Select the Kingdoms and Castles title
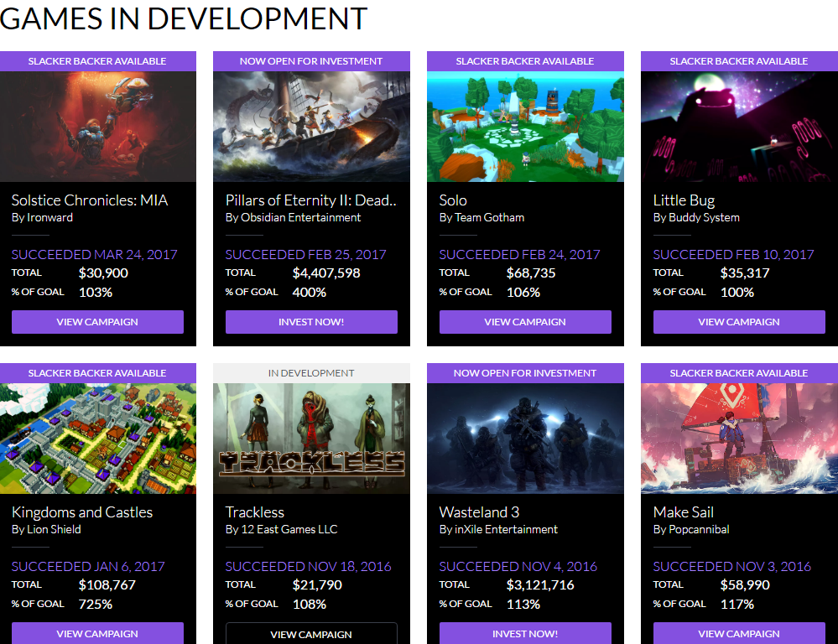 tap(82, 512)
